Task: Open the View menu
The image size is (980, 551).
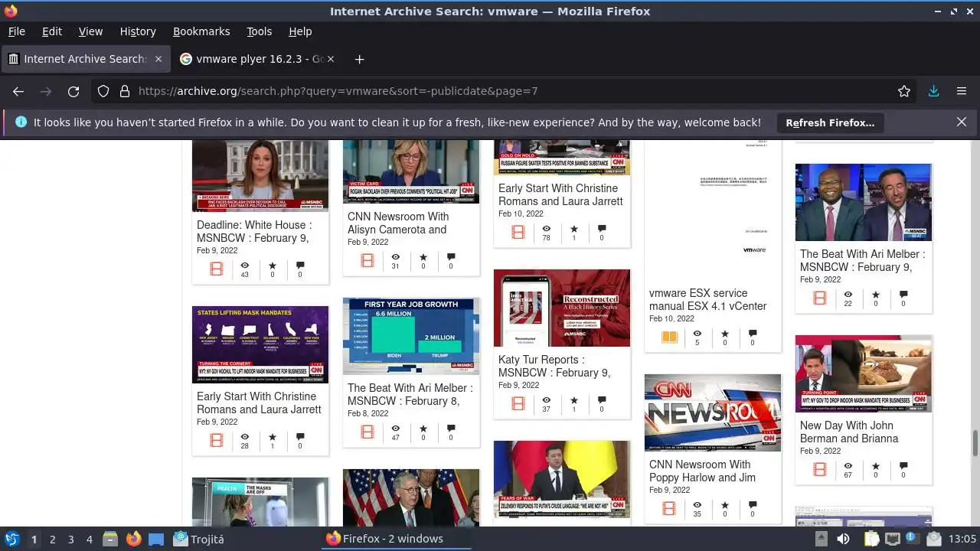Action: point(90,31)
